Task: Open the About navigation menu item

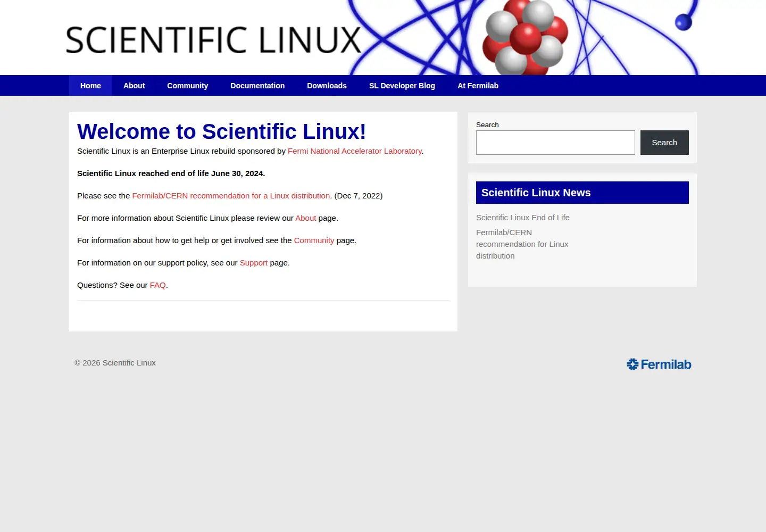Action: 134,86
